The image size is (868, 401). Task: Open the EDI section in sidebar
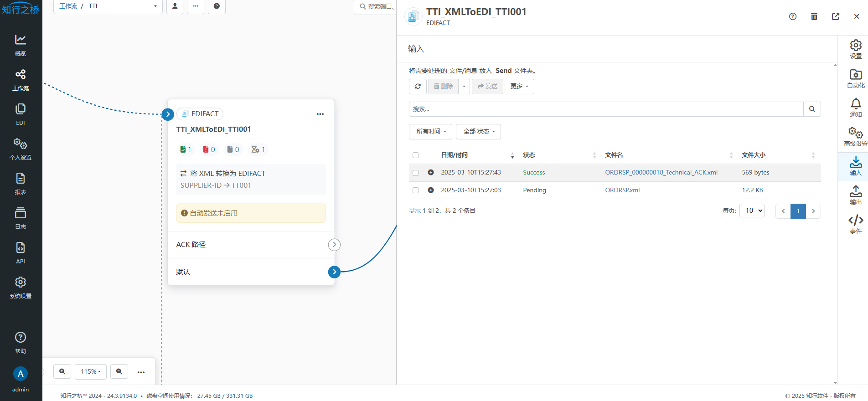pyautogui.click(x=21, y=114)
